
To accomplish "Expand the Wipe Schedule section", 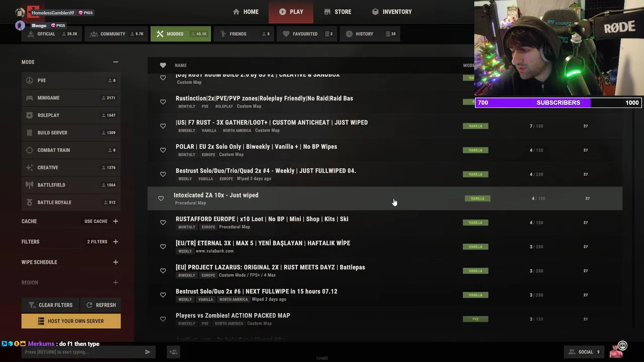I will pos(115,262).
